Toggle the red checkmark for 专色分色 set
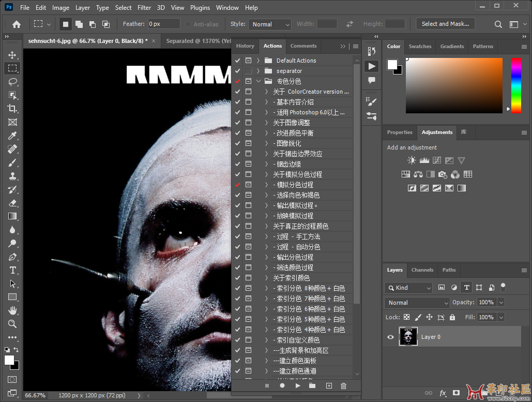The width and height of the screenshot is (532, 402). pos(237,81)
